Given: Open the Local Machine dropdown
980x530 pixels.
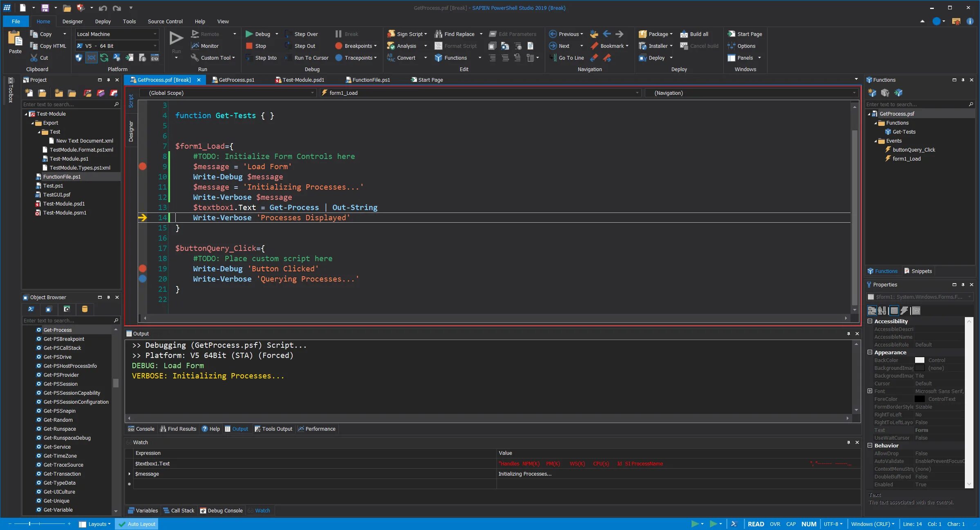Looking at the screenshot, I should click(117, 34).
